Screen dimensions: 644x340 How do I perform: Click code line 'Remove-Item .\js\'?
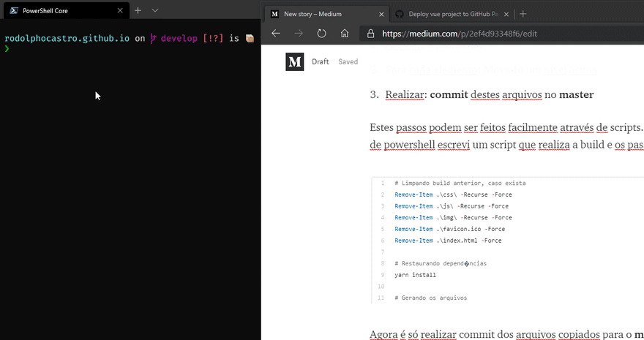point(452,206)
